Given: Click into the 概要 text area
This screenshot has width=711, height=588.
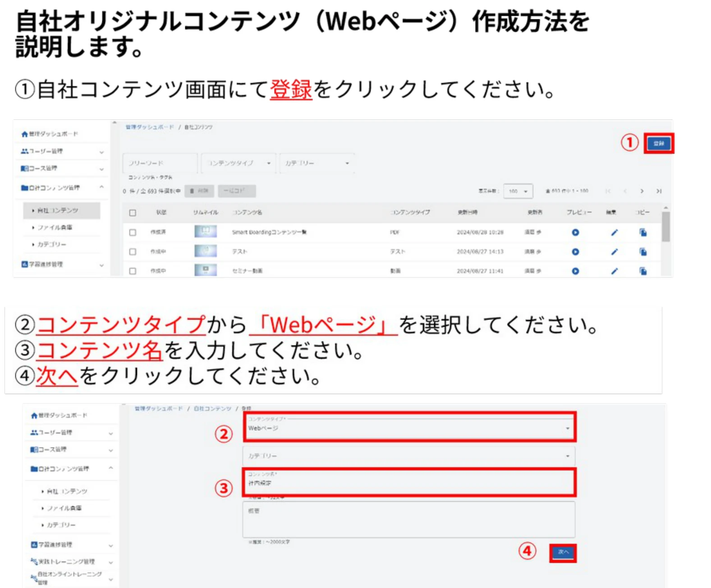Looking at the screenshot, I should 409,520.
